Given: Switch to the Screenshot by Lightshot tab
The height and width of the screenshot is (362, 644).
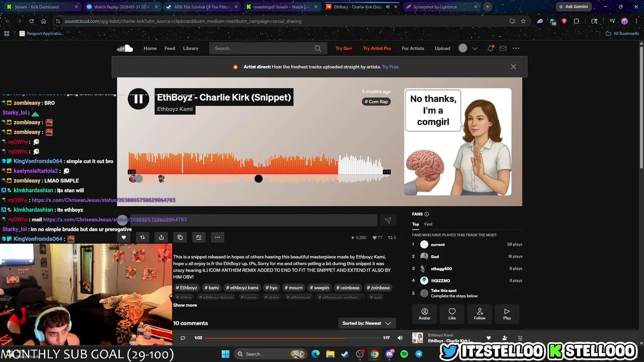Looking at the screenshot, I should 441,7.
